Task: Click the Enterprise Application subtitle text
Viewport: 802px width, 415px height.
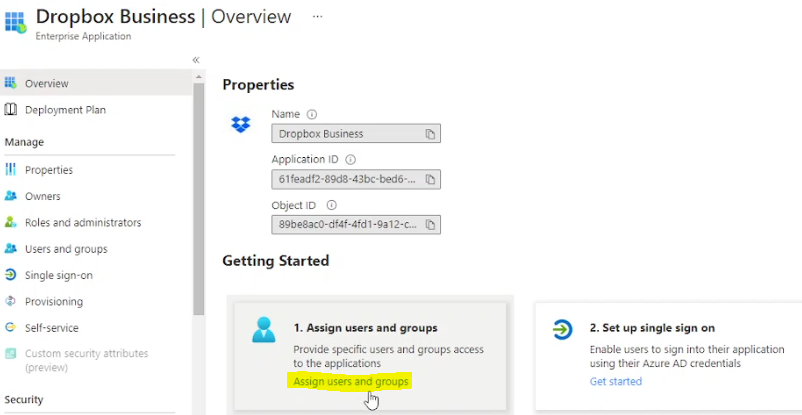Action: click(x=83, y=36)
